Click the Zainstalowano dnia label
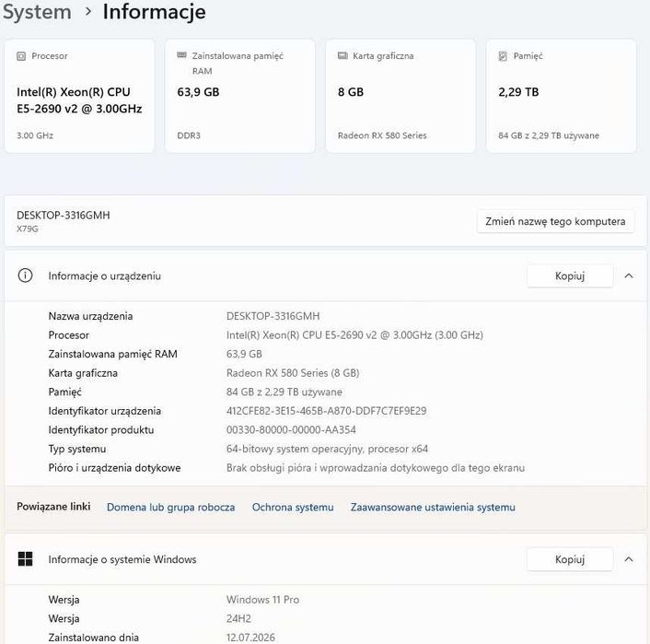Screen dimensions: 650x644 tap(94, 637)
